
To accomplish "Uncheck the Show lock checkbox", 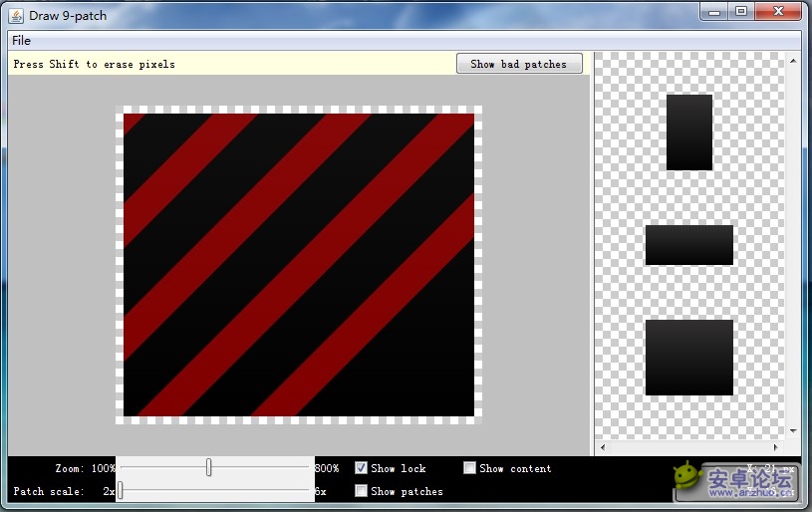I will (362, 468).
